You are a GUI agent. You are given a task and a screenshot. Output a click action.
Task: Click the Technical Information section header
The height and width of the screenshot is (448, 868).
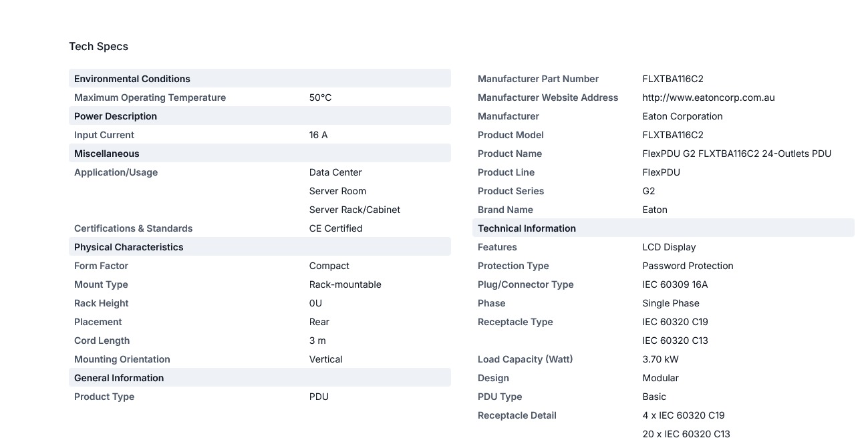click(664, 228)
